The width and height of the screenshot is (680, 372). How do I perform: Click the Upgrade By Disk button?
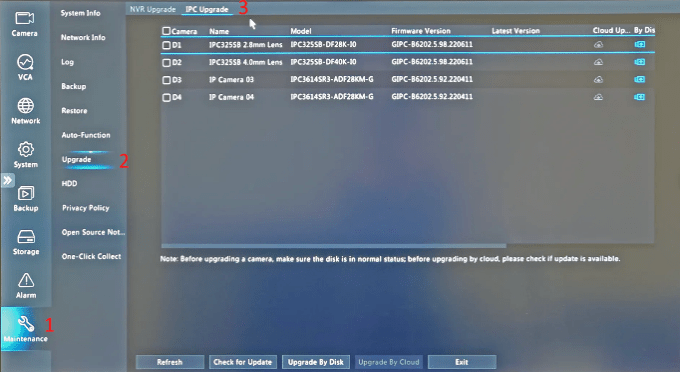[x=316, y=362]
